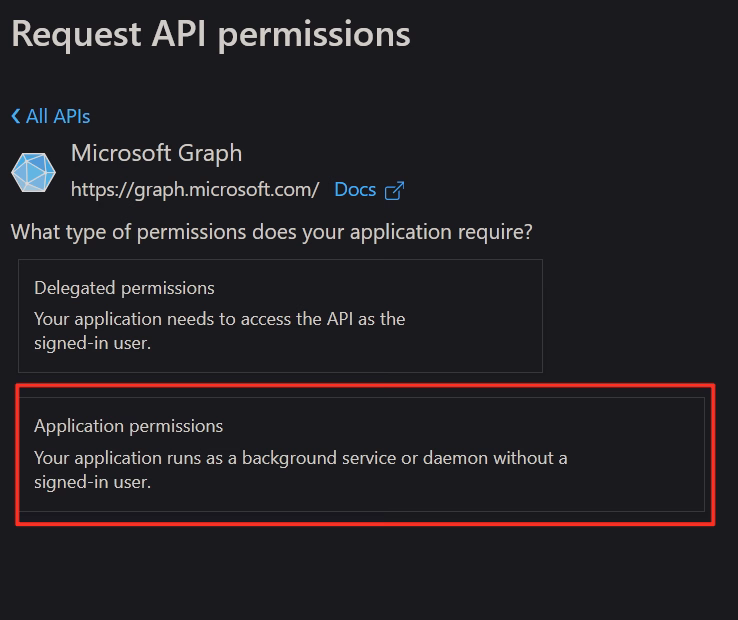The height and width of the screenshot is (620, 738).
Task: Click 'signed-in user.' in the Delegated card
Action: tap(92, 343)
